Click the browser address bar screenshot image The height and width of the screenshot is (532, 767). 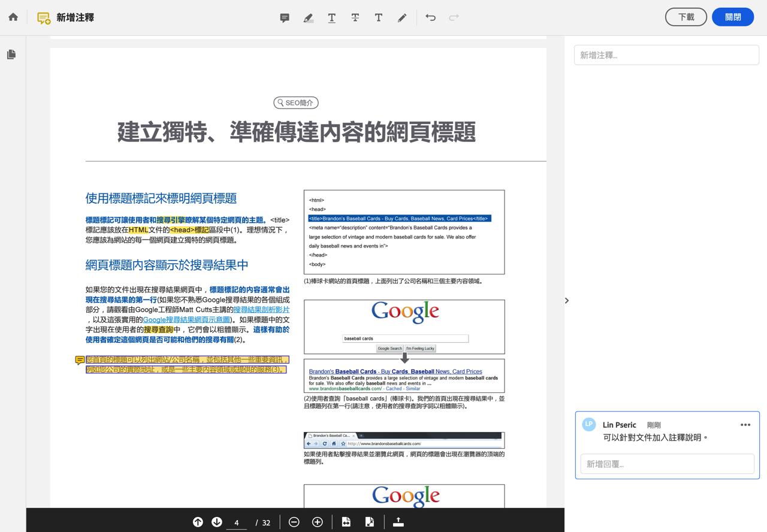coord(404,440)
